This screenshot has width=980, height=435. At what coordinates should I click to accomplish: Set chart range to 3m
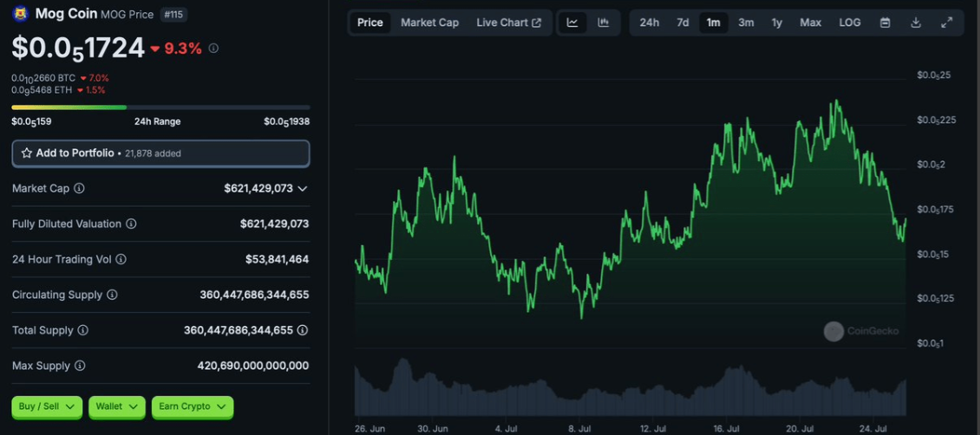point(746,23)
